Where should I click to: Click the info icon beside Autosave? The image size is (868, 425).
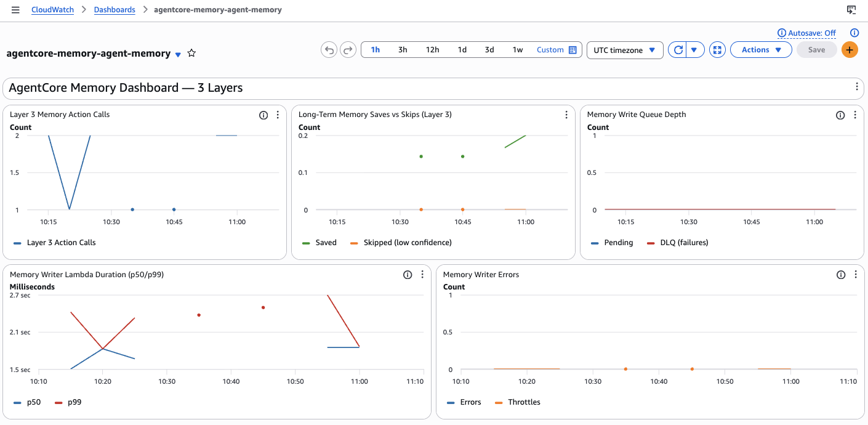pos(854,33)
